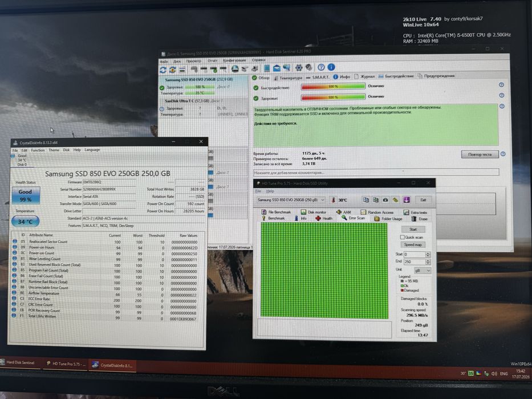Open the Disk menu in CrystalDiskInfo

coord(66,149)
